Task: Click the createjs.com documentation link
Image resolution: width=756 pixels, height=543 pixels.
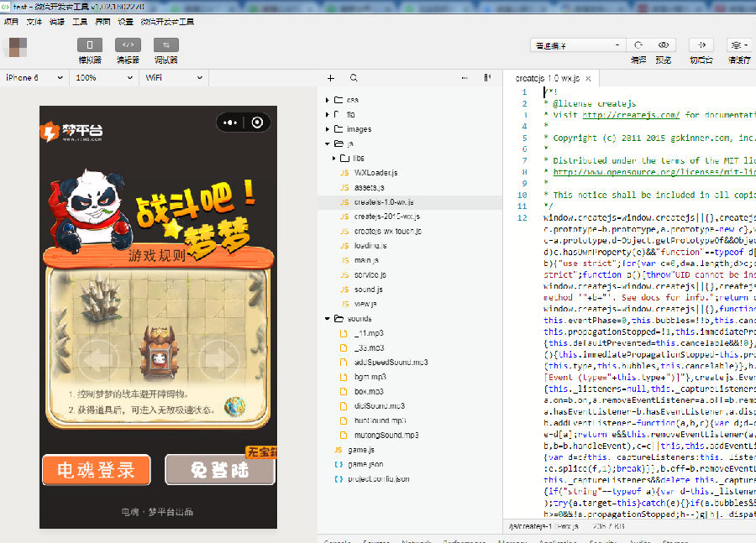Action: (631, 115)
